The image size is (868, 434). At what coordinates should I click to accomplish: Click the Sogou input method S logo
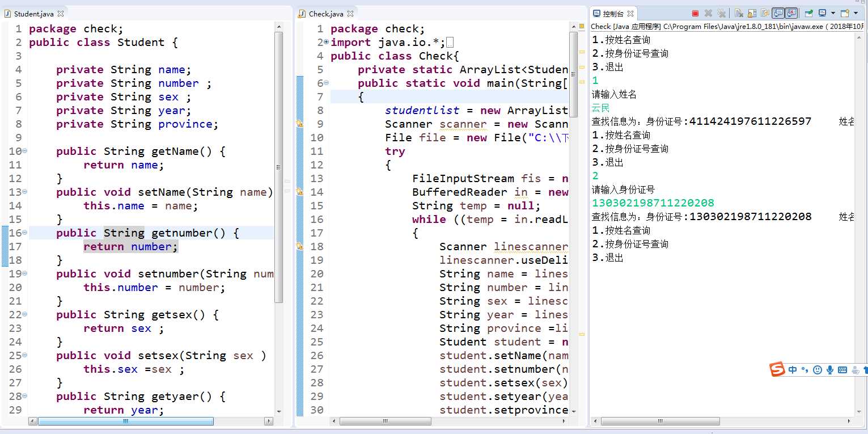pyautogui.click(x=777, y=370)
